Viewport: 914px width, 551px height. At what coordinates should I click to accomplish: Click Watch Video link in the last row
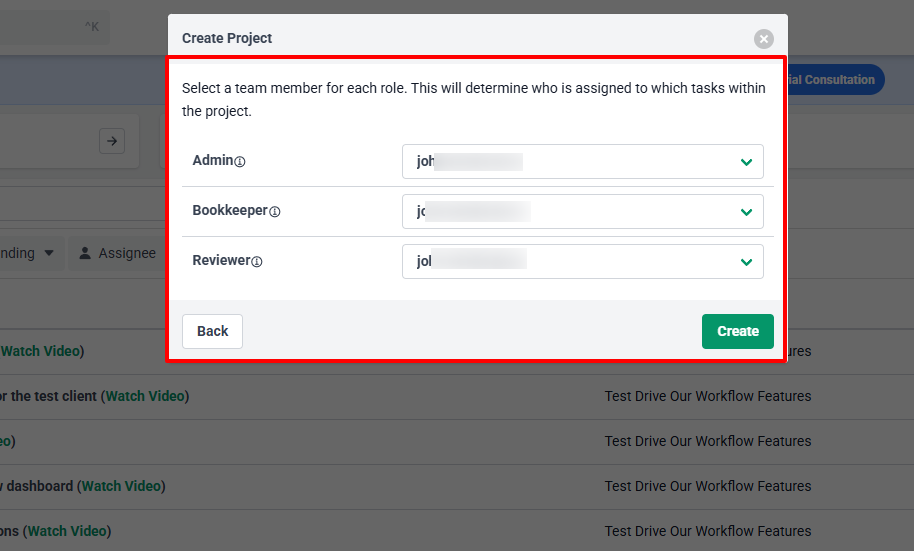coord(68,531)
